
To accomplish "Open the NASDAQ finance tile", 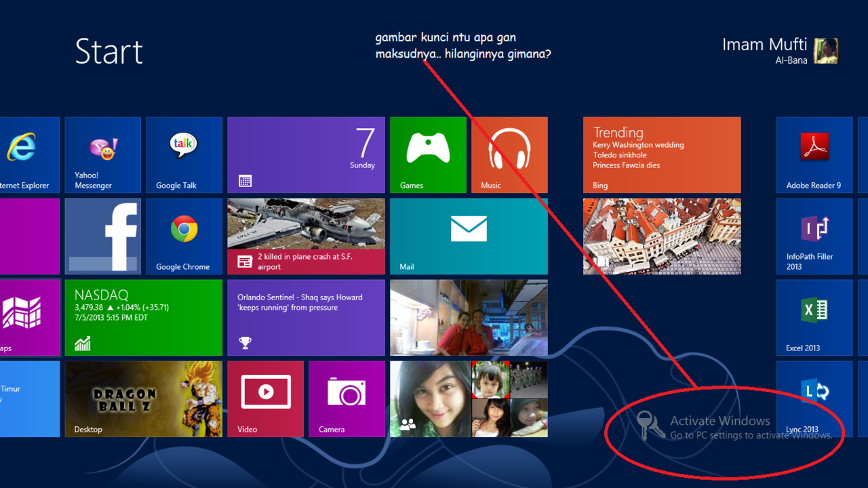I will [144, 318].
